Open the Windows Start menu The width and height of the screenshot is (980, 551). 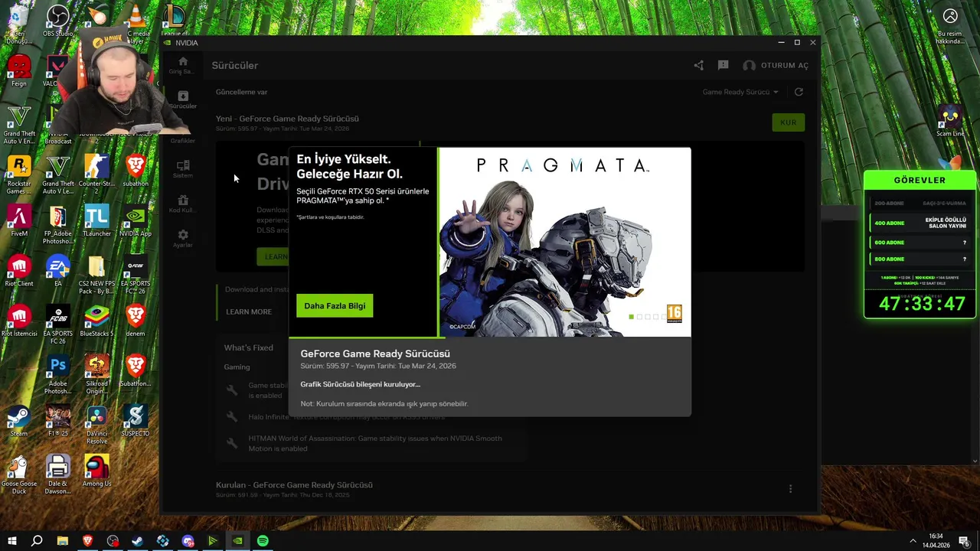pyautogui.click(x=11, y=541)
